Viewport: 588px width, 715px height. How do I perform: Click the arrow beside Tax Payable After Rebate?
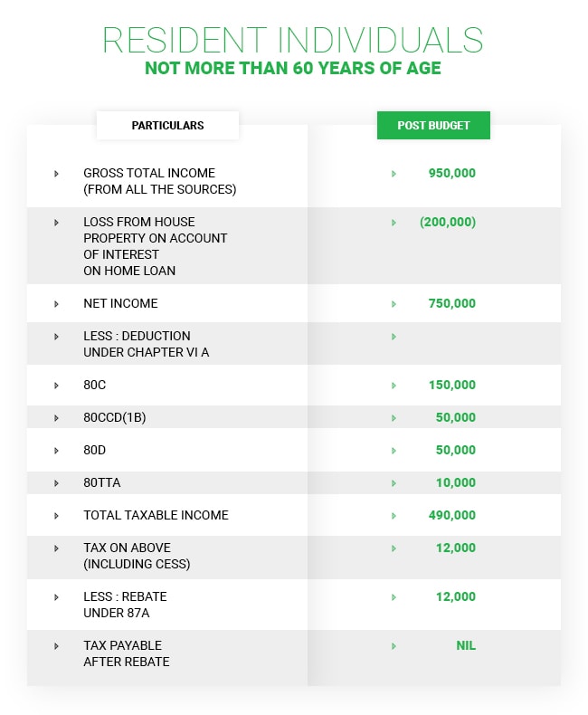click(x=56, y=646)
